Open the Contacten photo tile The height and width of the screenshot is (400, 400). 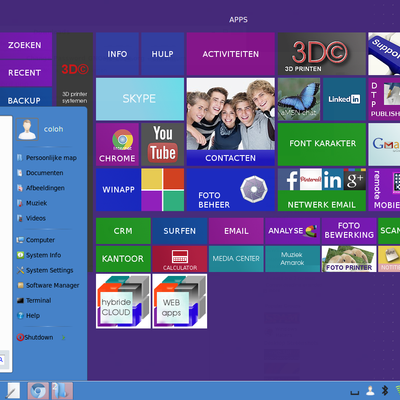click(231, 122)
